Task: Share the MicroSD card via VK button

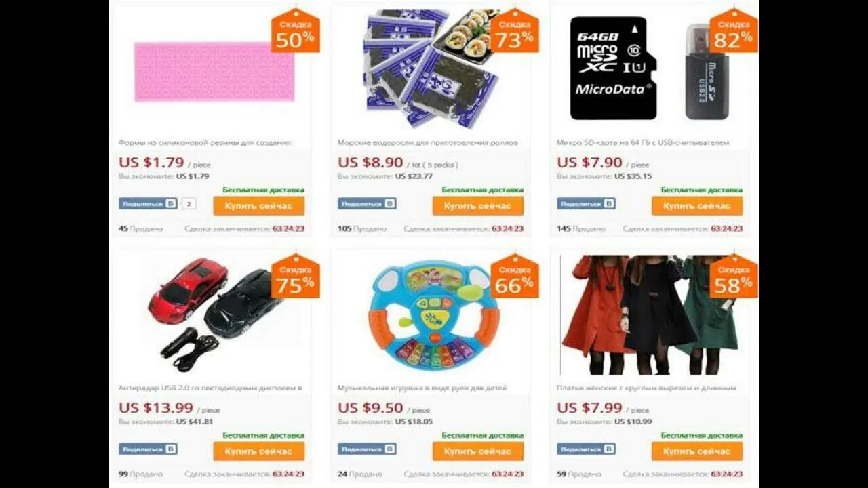Action: coord(586,203)
